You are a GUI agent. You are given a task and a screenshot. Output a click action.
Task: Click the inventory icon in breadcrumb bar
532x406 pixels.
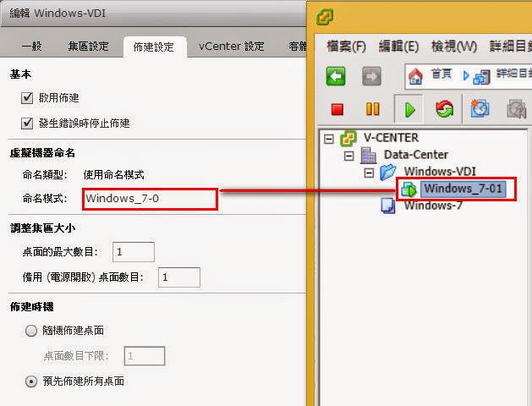[x=482, y=77]
